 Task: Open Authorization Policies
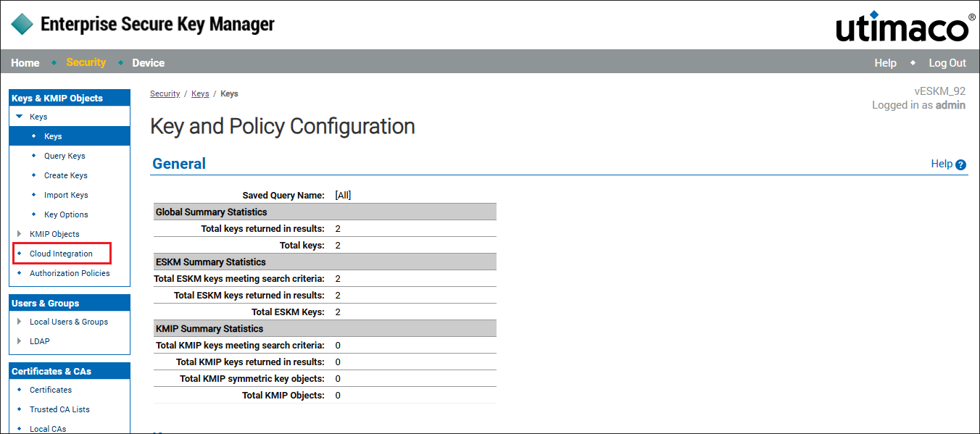[70, 273]
